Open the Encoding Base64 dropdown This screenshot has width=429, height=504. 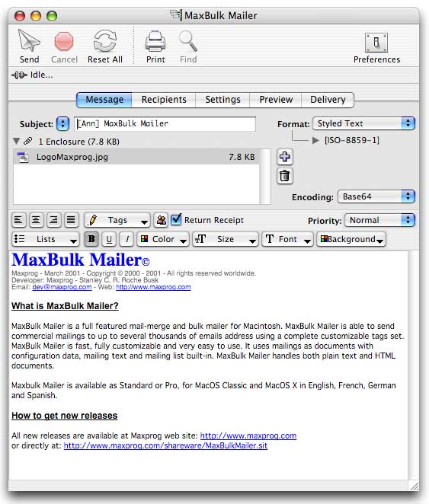tap(376, 196)
